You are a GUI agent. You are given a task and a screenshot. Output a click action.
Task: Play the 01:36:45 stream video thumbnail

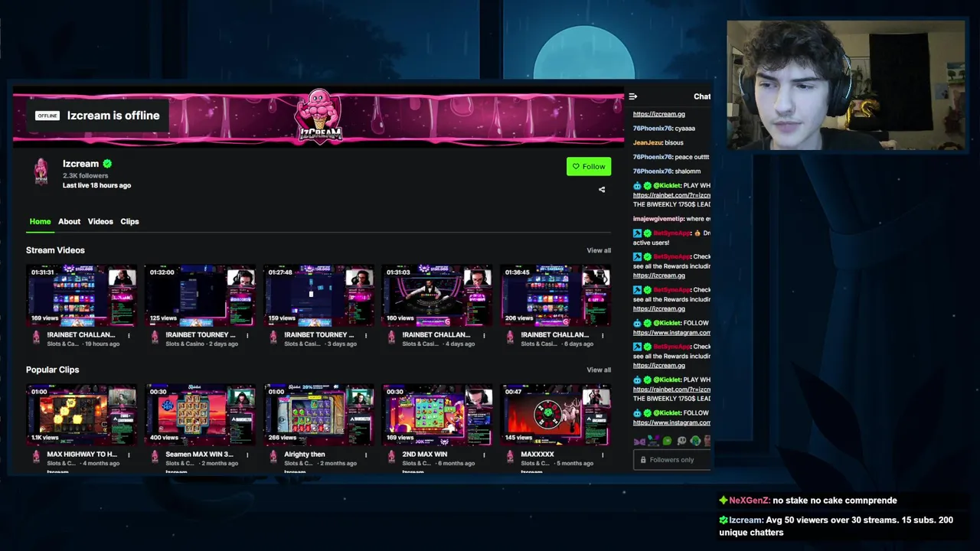[x=556, y=295]
